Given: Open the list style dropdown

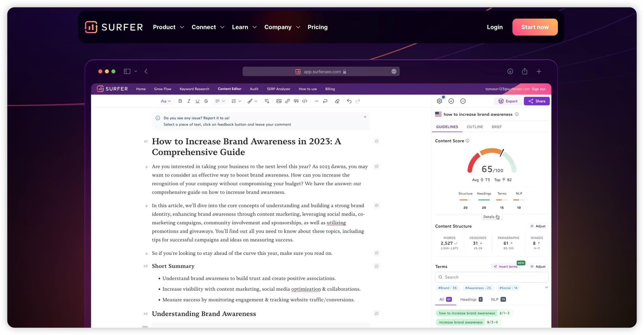Looking at the screenshot, I should 236,101.
